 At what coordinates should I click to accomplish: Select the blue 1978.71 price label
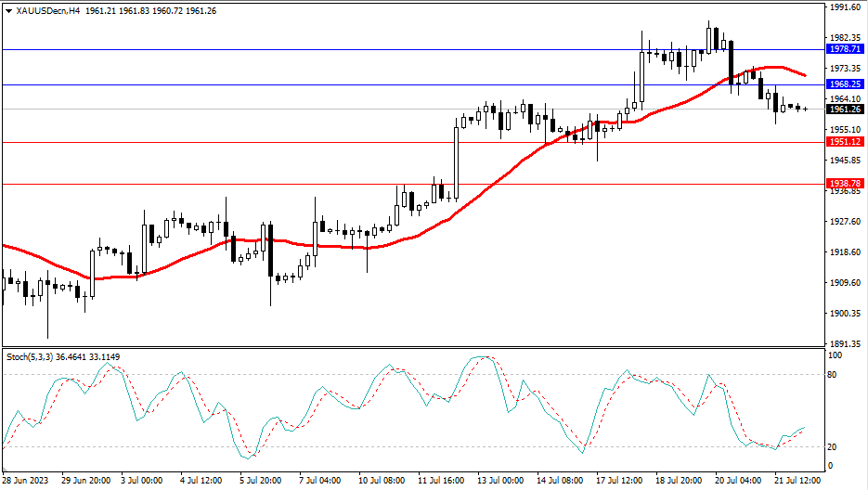845,48
